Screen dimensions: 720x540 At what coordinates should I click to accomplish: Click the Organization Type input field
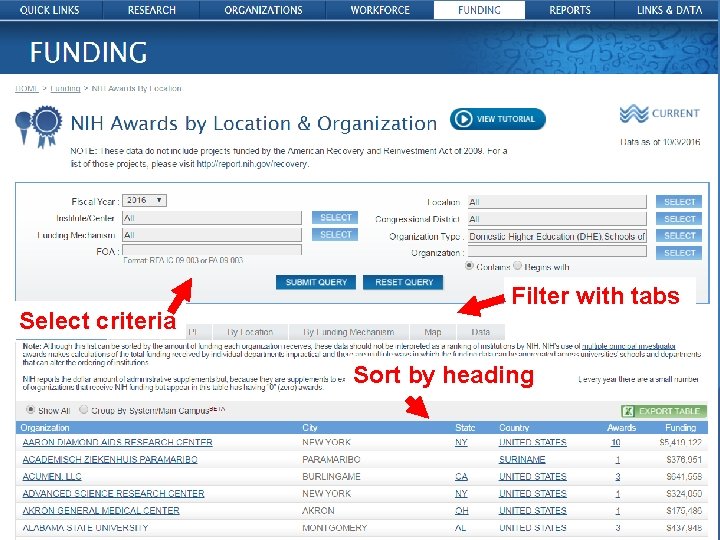557,236
